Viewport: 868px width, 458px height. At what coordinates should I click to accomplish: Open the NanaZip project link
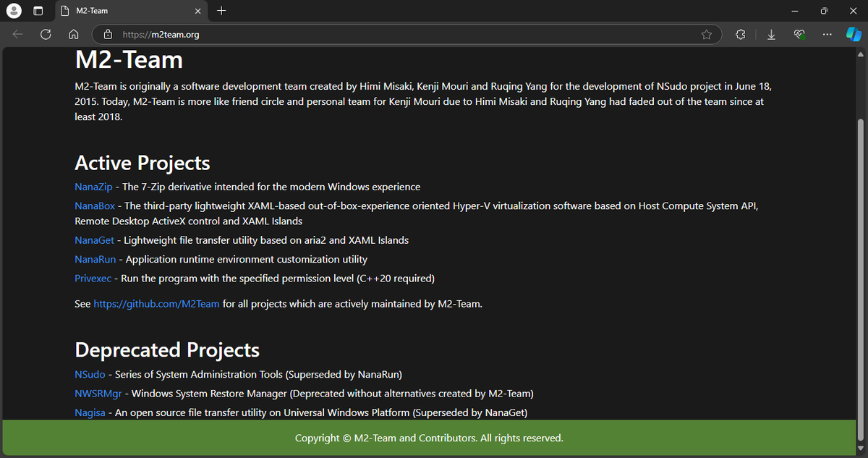tap(93, 187)
